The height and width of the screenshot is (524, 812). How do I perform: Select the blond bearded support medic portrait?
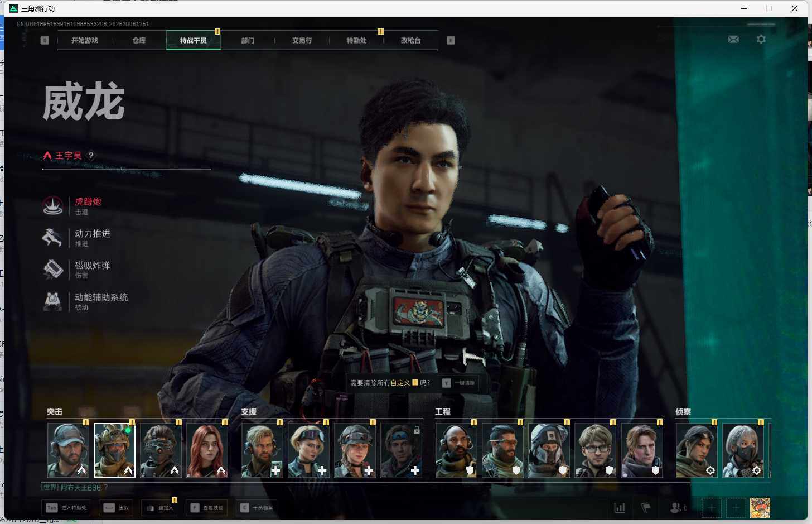coord(262,450)
